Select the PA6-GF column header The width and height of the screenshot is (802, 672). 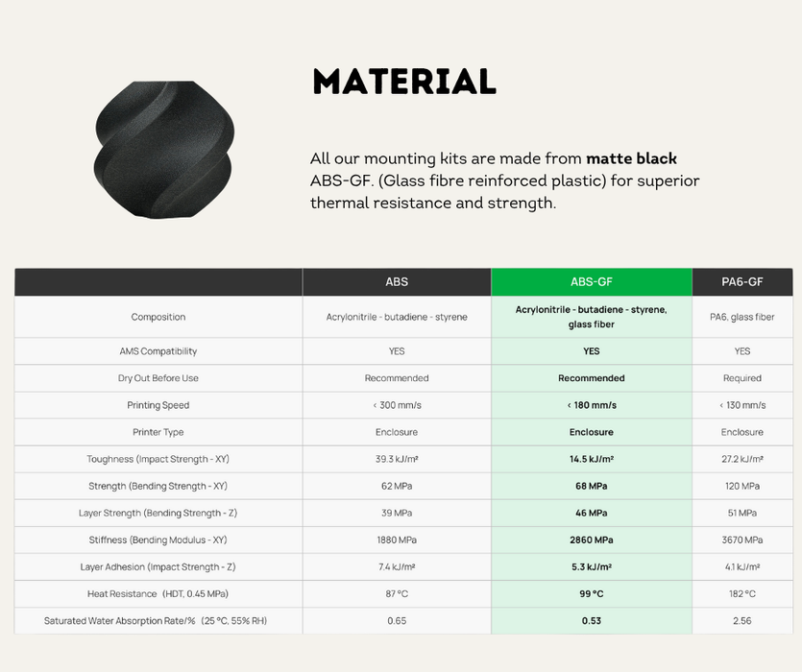[x=742, y=282]
